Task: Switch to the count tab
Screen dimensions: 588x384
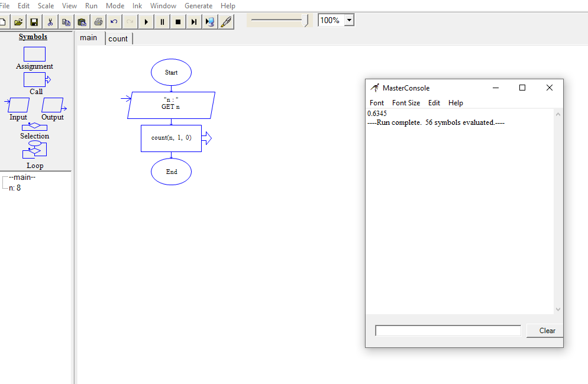Action: click(118, 38)
